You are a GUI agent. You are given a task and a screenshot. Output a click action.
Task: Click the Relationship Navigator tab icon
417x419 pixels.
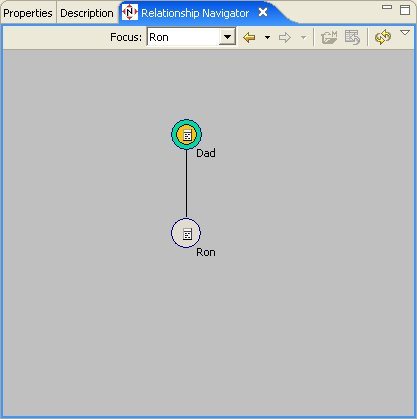[x=130, y=12]
